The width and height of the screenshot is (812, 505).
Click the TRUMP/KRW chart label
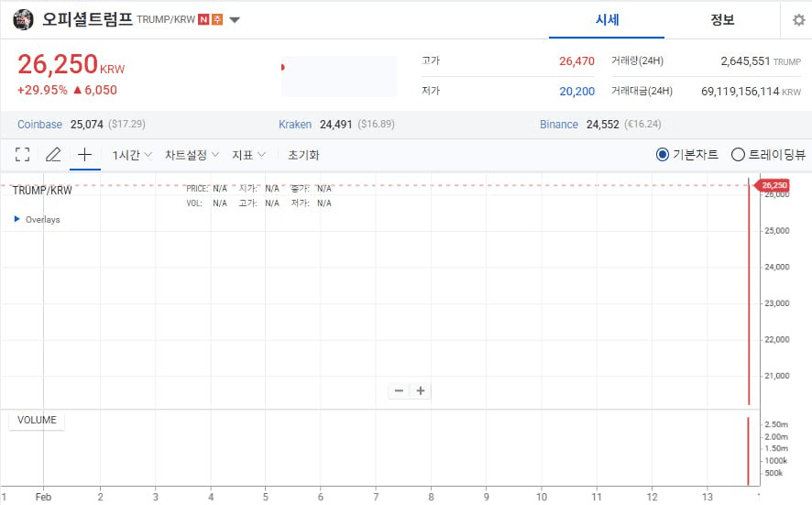[42, 190]
